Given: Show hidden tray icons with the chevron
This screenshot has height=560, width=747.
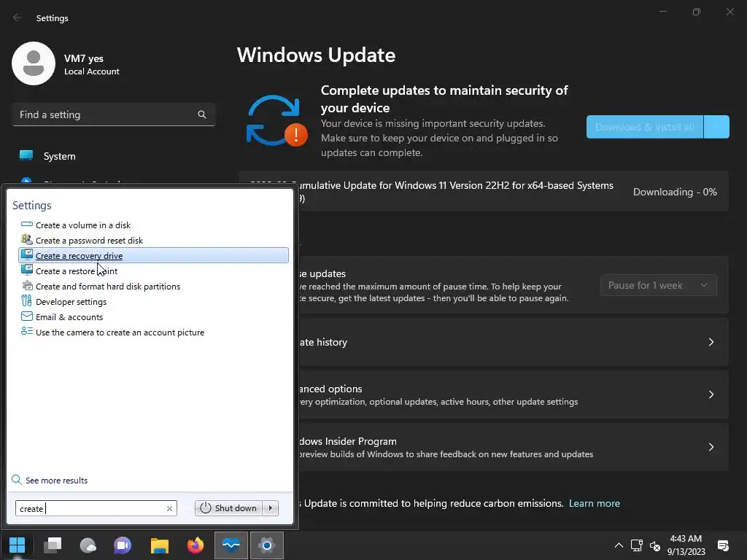Looking at the screenshot, I should click(x=619, y=545).
